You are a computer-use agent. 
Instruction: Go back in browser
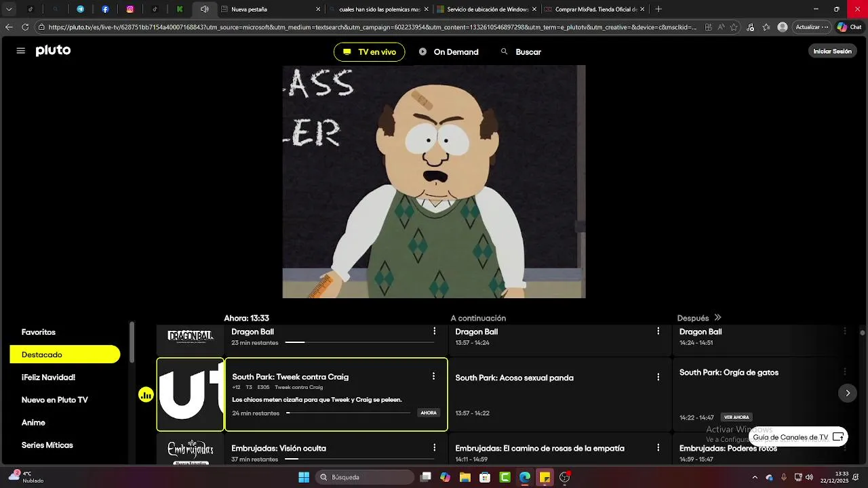tap(9, 27)
